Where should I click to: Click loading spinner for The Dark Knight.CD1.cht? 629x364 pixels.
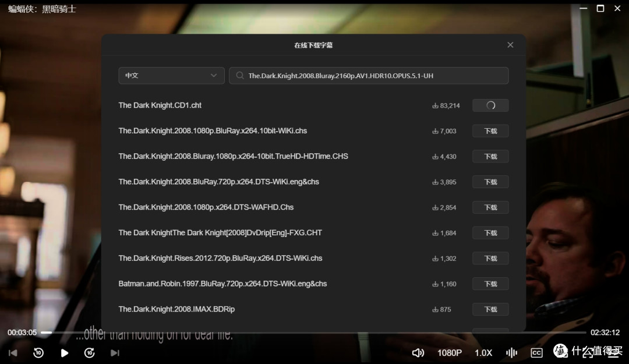[490, 105]
